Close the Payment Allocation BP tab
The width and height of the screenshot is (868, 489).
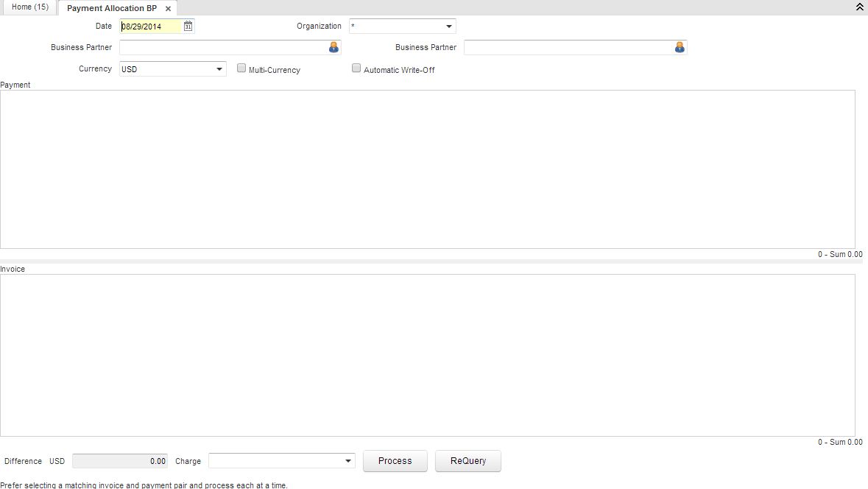pyautogui.click(x=168, y=9)
